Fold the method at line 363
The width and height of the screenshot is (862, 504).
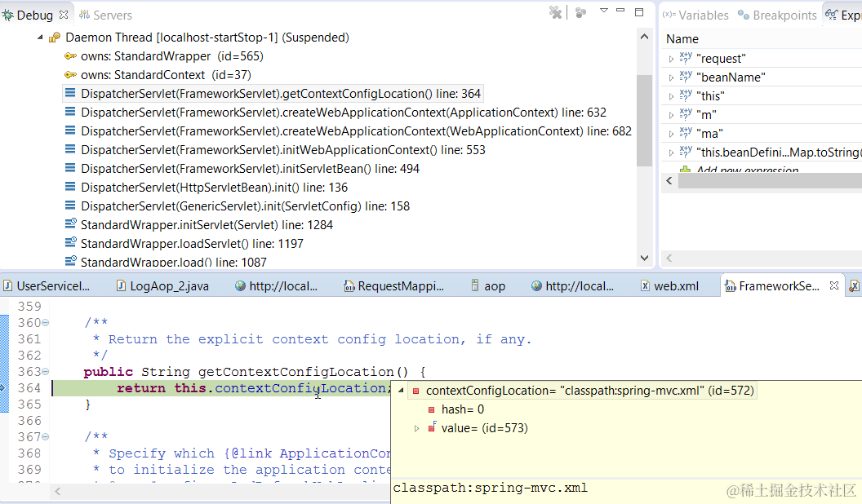point(46,372)
